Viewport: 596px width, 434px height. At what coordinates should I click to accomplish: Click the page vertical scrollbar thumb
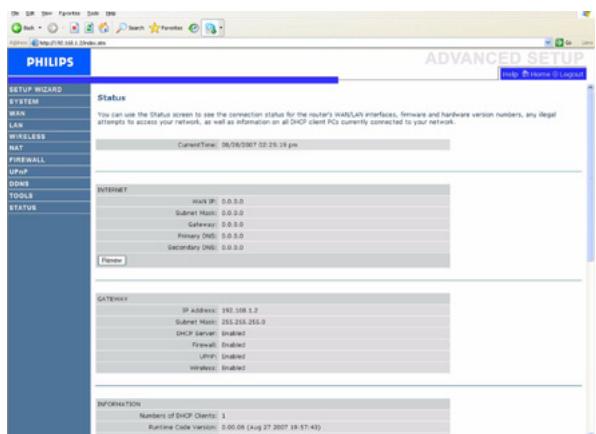click(x=590, y=177)
